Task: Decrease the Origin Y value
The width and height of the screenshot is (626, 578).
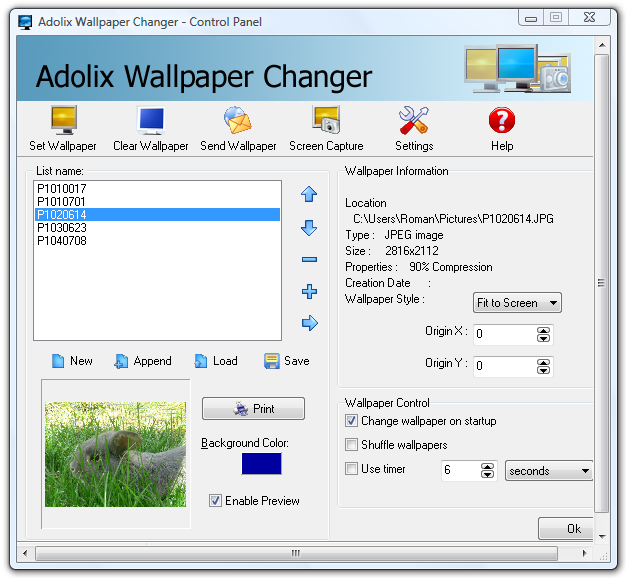Action: pyautogui.click(x=543, y=370)
